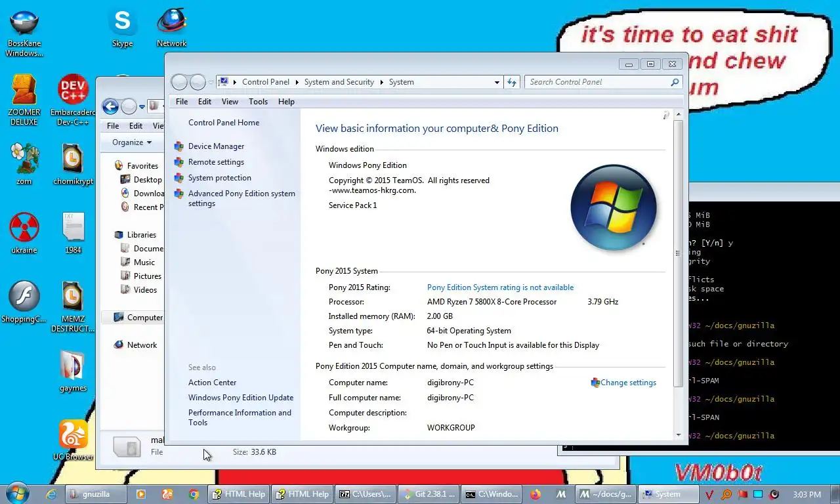Expand the arrow after Control Panel breadcrumb
Viewport: 840px width, 504px height.
297,82
